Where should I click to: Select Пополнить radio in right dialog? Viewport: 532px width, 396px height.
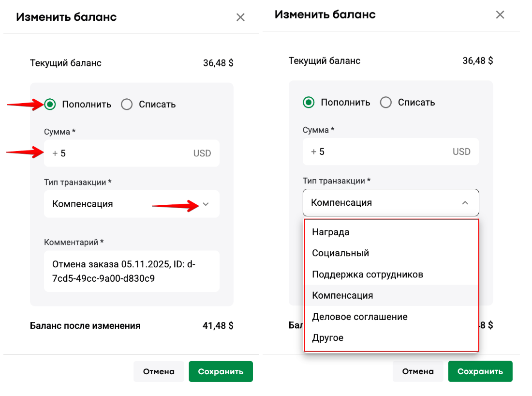click(x=309, y=102)
